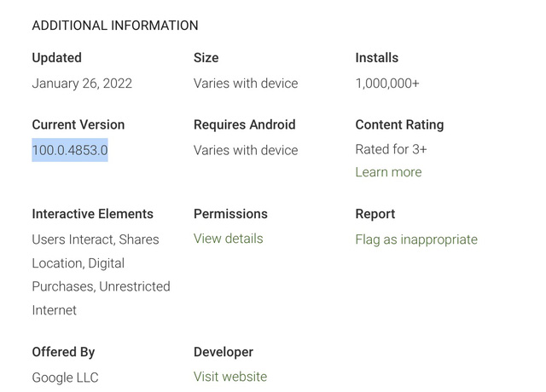Click Varies with device under Size

tap(246, 84)
